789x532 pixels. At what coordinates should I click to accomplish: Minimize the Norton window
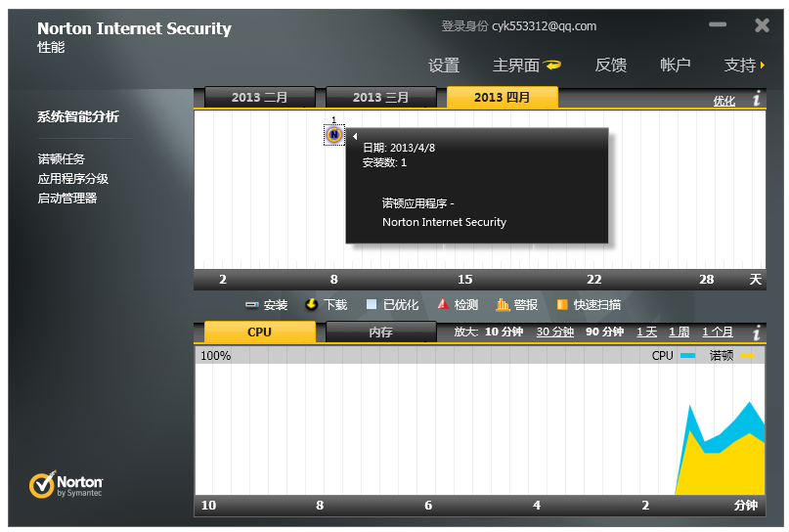[x=718, y=24]
